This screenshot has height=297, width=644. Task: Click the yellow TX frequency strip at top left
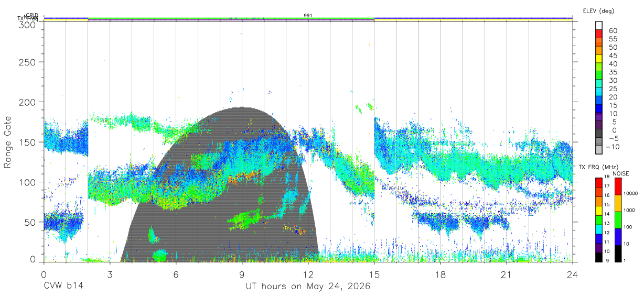[x=66, y=21]
